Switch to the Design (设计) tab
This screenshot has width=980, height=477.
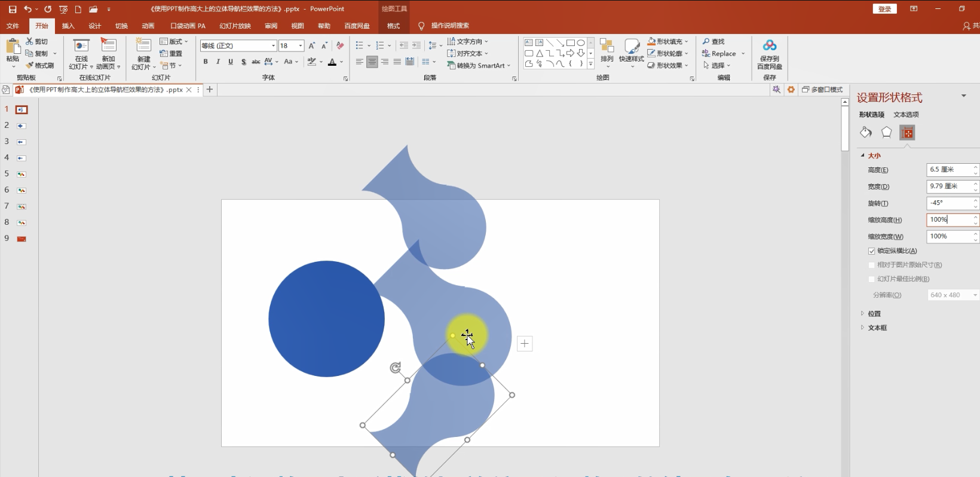tap(94, 26)
